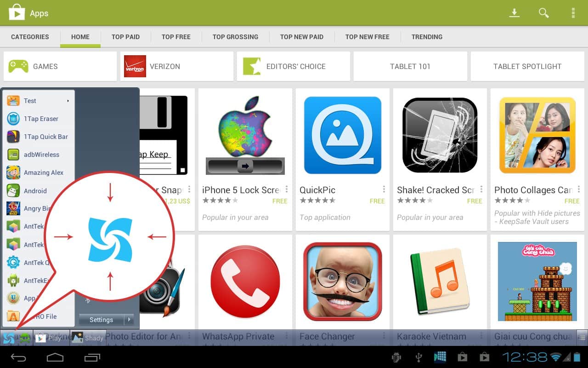Click the blue pinwheel start button
Viewport: 588px width, 368px height.
coord(9,338)
